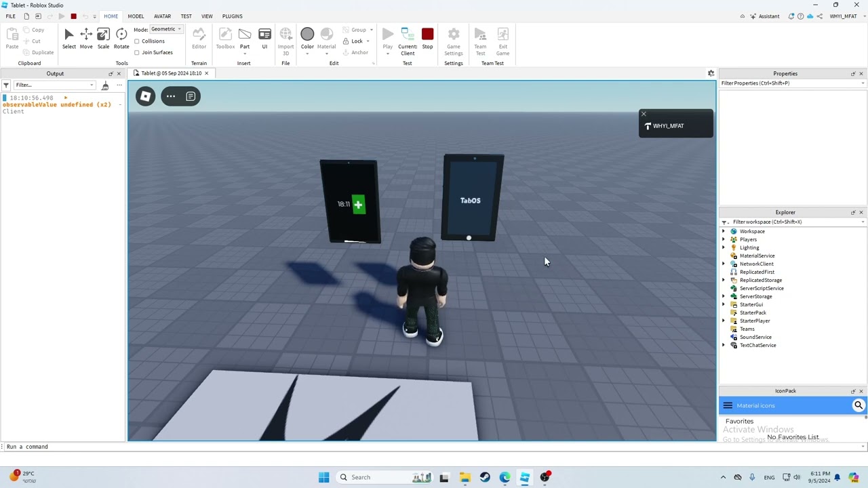Viewport: 868px width, 488px height.
Task: Click the quick-access new file icon
Action: [26, 16]
